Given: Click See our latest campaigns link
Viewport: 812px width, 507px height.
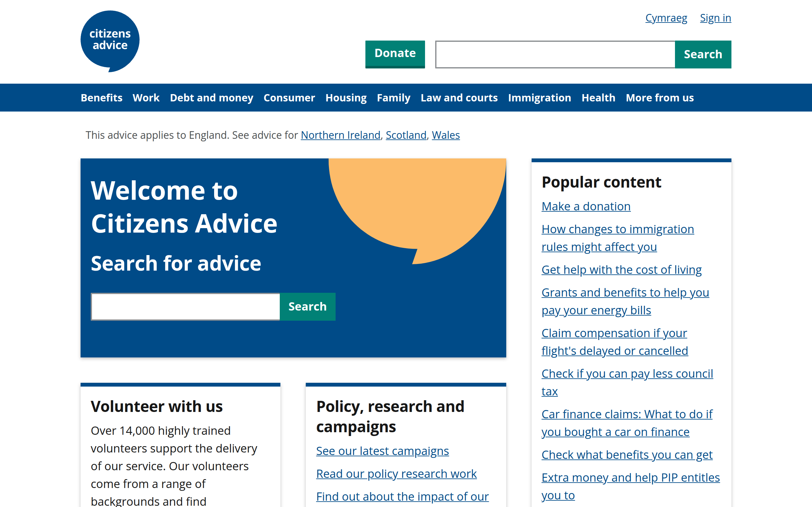Looking at the screenshot, I should [x=382, y=451].
